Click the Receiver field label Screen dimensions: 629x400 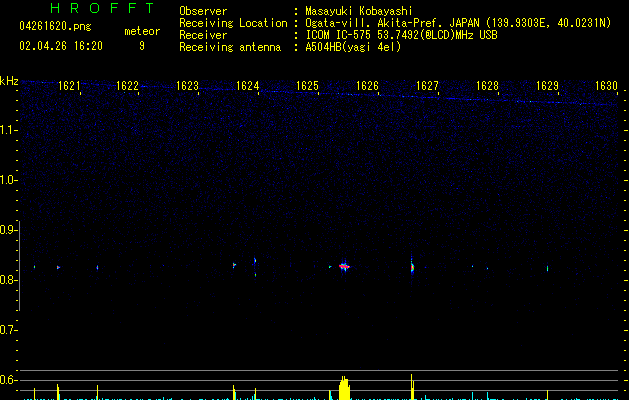tap(203, 35)
